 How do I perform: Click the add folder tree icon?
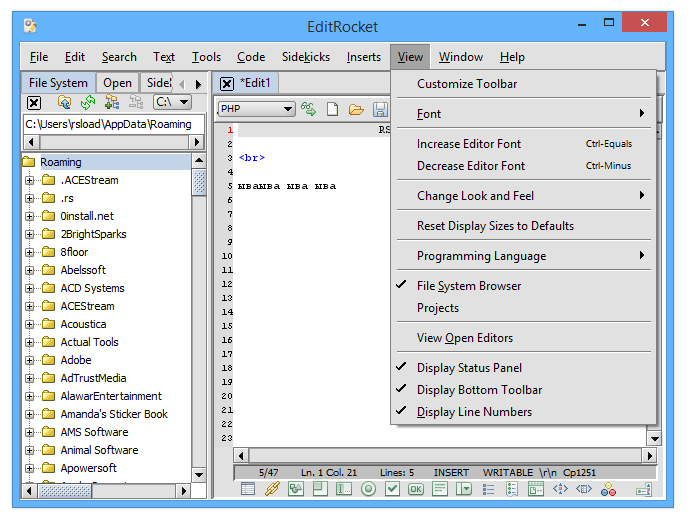(x=112, y=103)
